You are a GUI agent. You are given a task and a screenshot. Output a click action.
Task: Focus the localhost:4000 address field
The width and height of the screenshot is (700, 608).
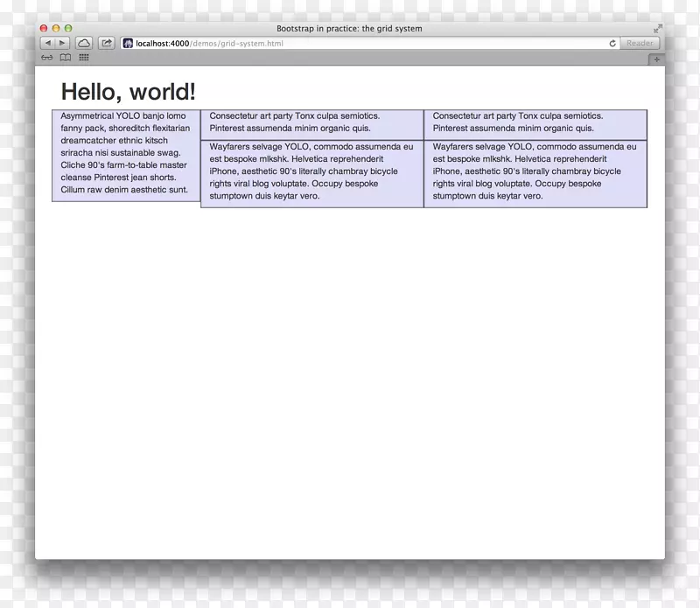pos(370,43)
